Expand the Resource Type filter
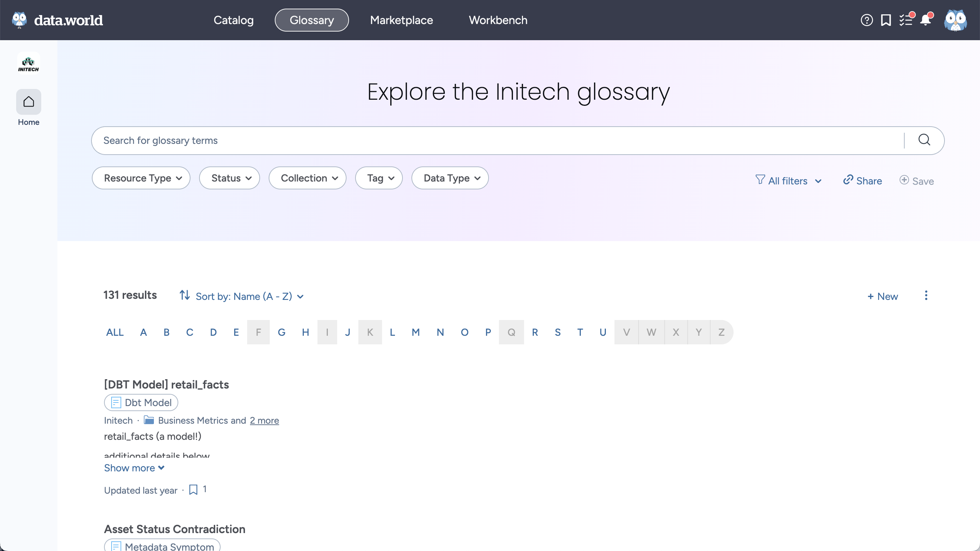980x551 pixels. click(141, 178)
